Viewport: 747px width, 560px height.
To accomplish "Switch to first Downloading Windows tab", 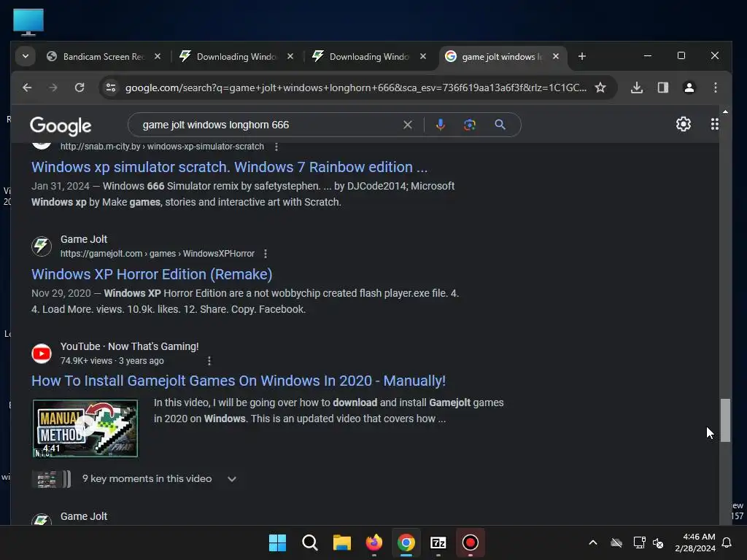I will pos(236,57).
